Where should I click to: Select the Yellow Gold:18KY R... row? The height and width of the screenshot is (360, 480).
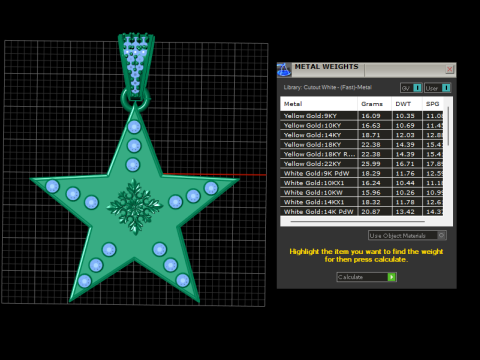tap(362, 154)
